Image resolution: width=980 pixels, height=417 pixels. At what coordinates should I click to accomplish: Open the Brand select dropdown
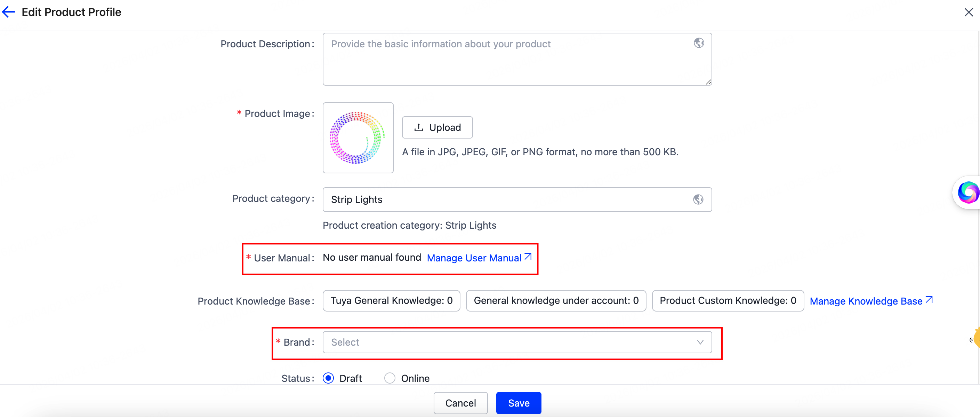(510, 342)
